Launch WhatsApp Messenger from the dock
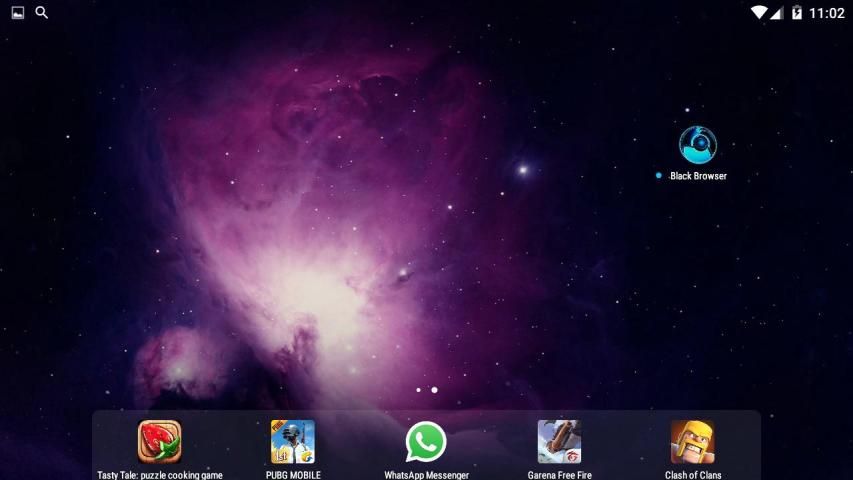Viewport: 853px width, 480px height. point(426,441)
